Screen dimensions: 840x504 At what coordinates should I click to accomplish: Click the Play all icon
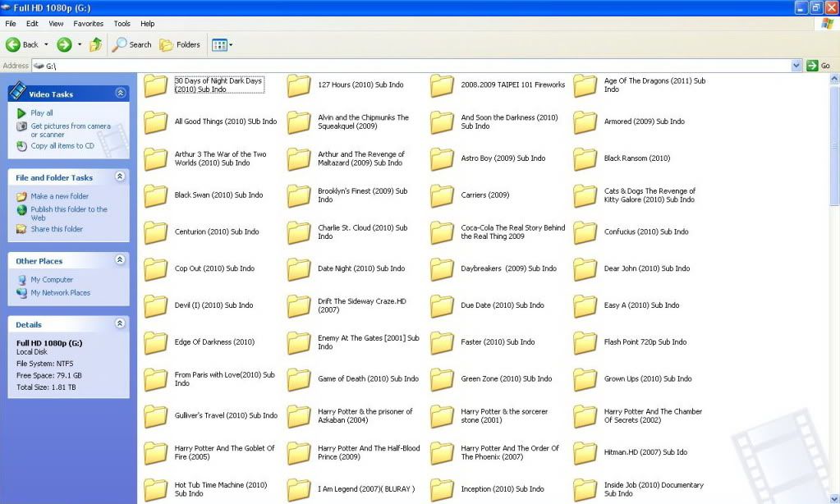pos(21,113)
